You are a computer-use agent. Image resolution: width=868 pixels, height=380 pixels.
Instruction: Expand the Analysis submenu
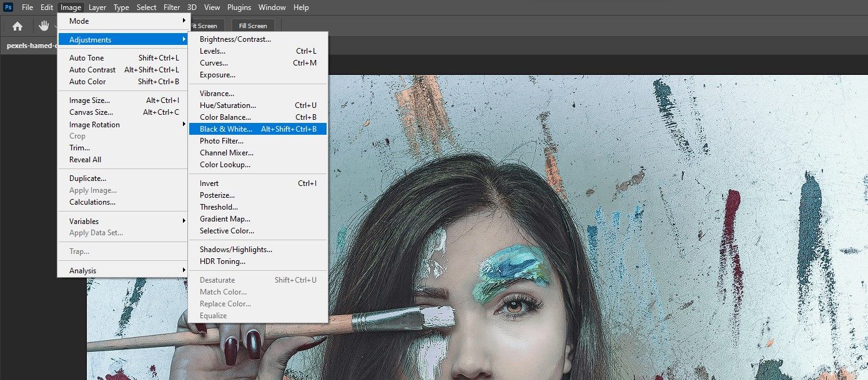click(x=123, y=271)
